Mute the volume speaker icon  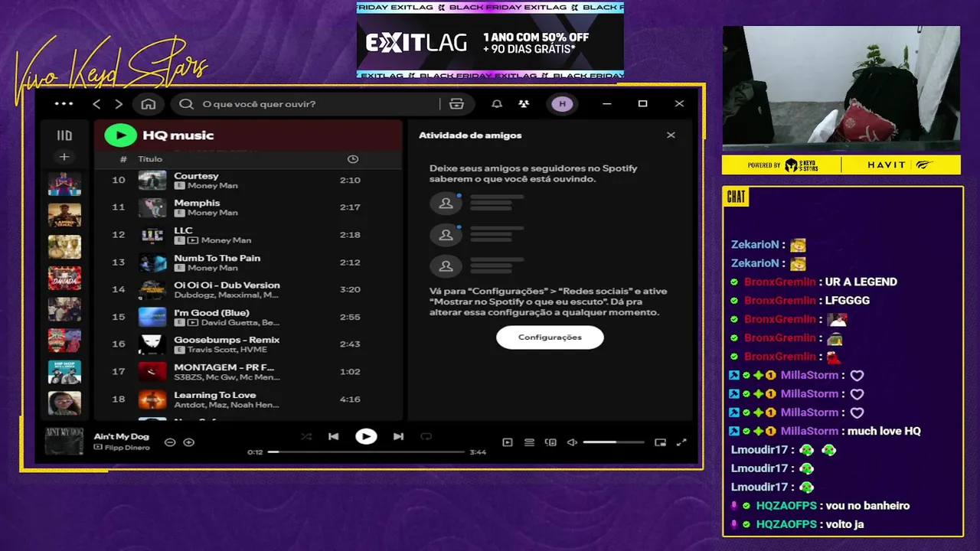click(x=572, y=442)
